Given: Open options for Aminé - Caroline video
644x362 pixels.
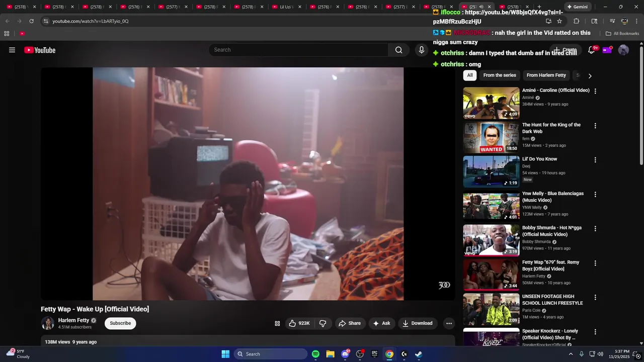Looking at the screenshot, I should point(595,91).
